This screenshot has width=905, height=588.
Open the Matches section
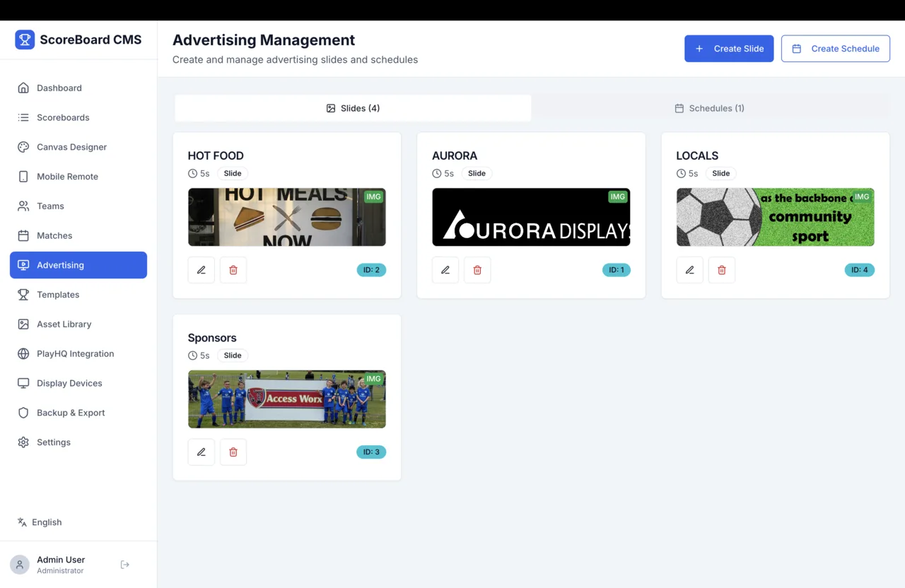coord(54,235)
